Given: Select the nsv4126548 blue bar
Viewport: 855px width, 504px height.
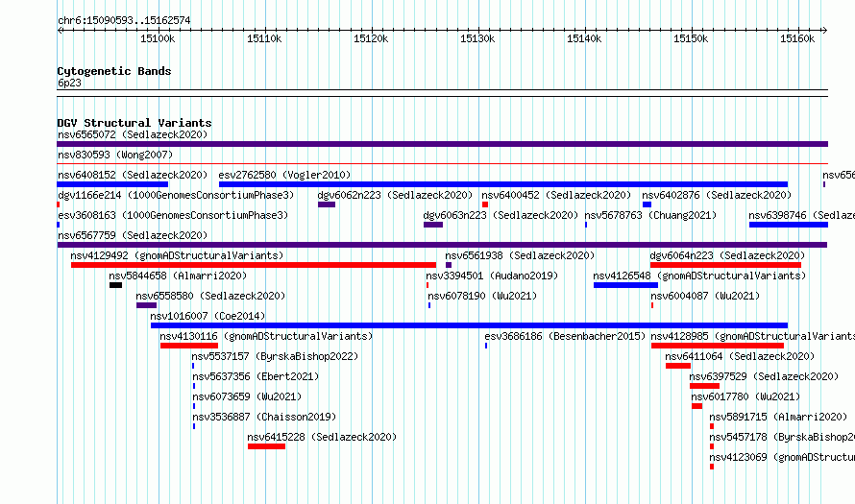Looking at the screenshot, I should click(x=625, y=285).
